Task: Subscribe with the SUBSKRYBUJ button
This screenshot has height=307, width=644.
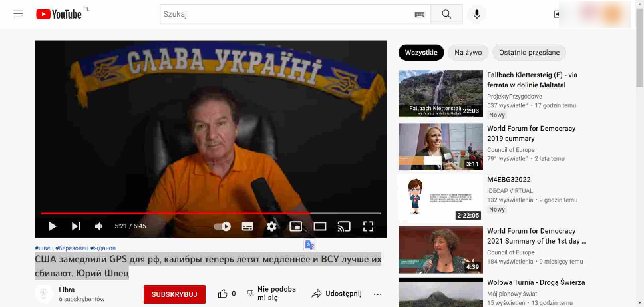Action: (x=174, y=294)
